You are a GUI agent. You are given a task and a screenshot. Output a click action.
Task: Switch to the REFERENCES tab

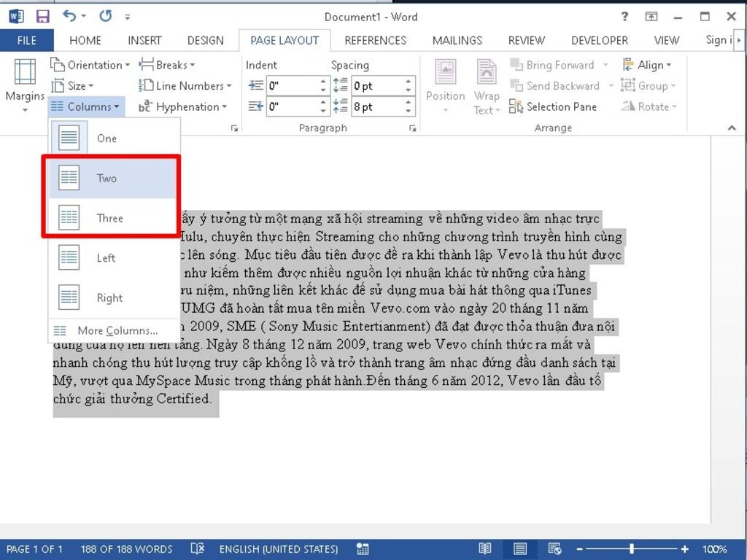point(375,40)
